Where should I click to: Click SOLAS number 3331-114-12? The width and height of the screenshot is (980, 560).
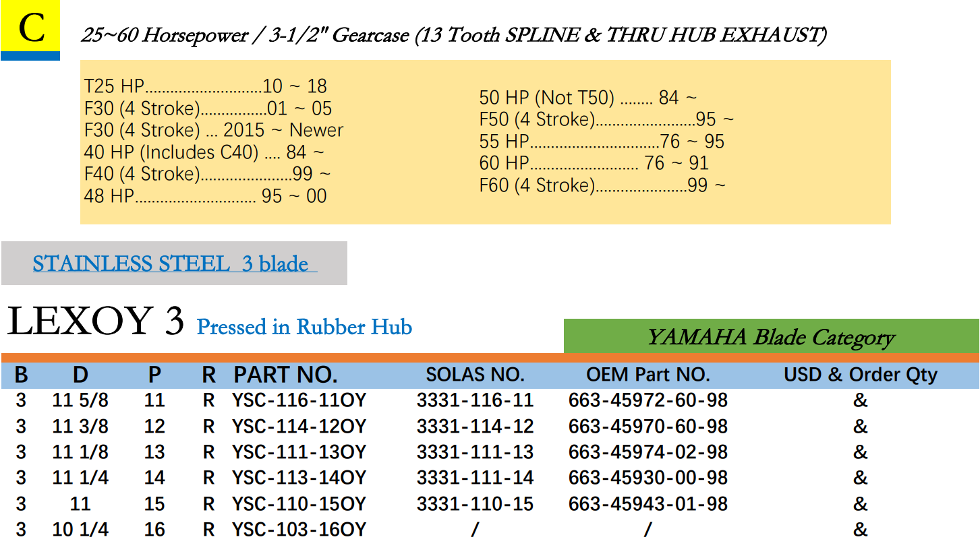click(x=475, y=427)
